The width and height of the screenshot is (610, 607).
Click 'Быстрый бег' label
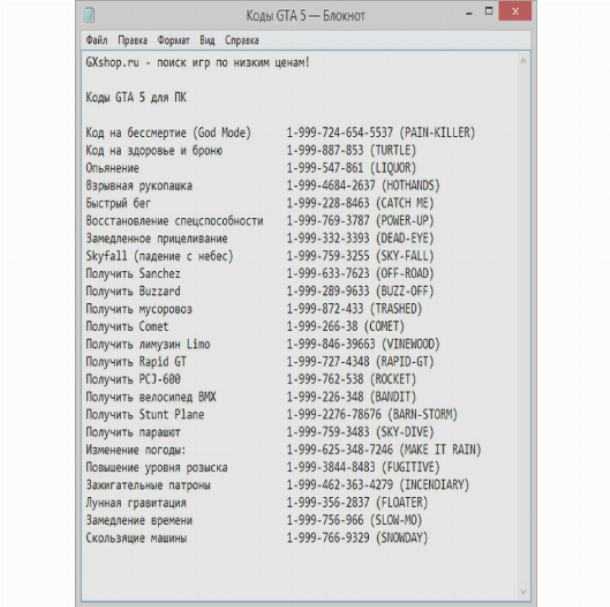point(118,203)
